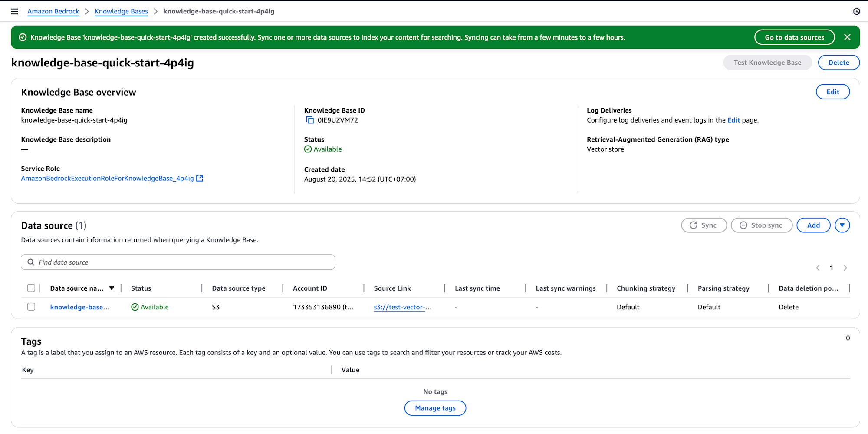Click the Value column header in Tags
Image resolution: width=868 pixels, height=434 pixels.
(x=350, y=370)
